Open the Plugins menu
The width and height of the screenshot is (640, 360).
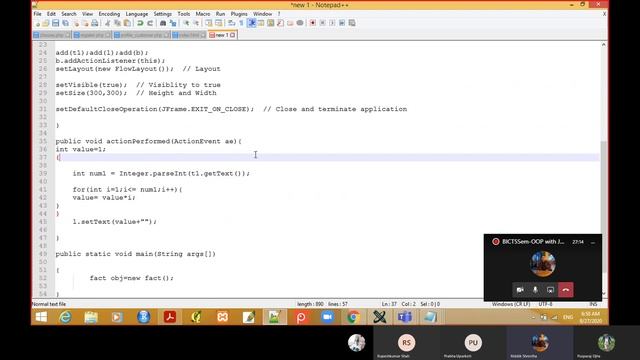pyautogui.click(x=239, y=14)
